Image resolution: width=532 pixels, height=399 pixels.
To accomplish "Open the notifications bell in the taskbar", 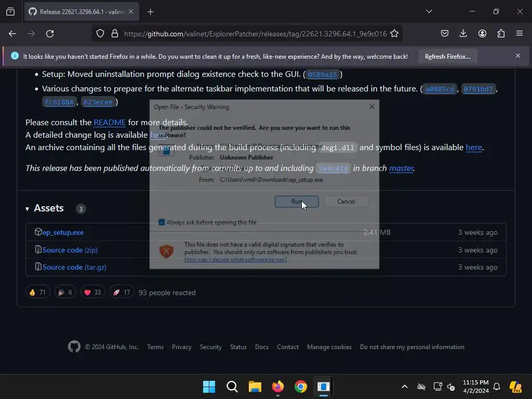I will 497,387.
